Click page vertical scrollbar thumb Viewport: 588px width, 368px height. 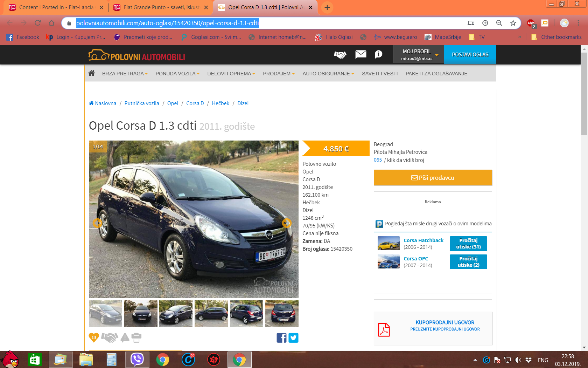click(x=584, y=94)
